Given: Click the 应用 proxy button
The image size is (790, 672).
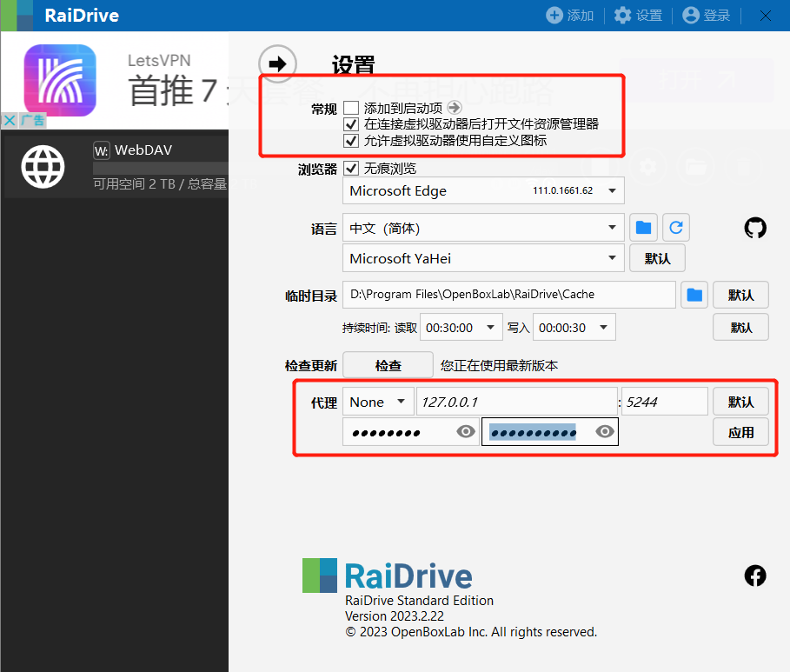Looking at the screenshot, I should tap(740, 432).
